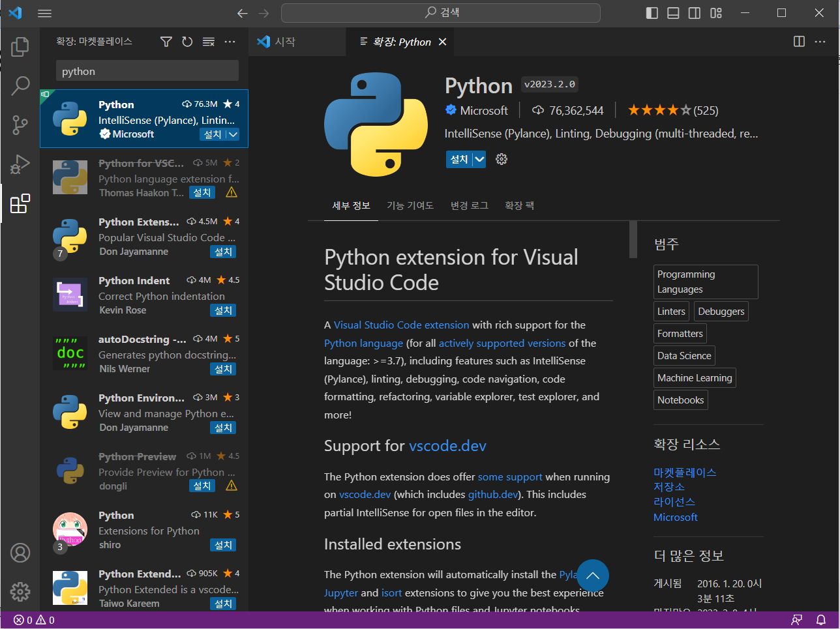Toggle the secondary sidebar visibility
This screenshot has height=629, width=840.
[x=694, y=13]
